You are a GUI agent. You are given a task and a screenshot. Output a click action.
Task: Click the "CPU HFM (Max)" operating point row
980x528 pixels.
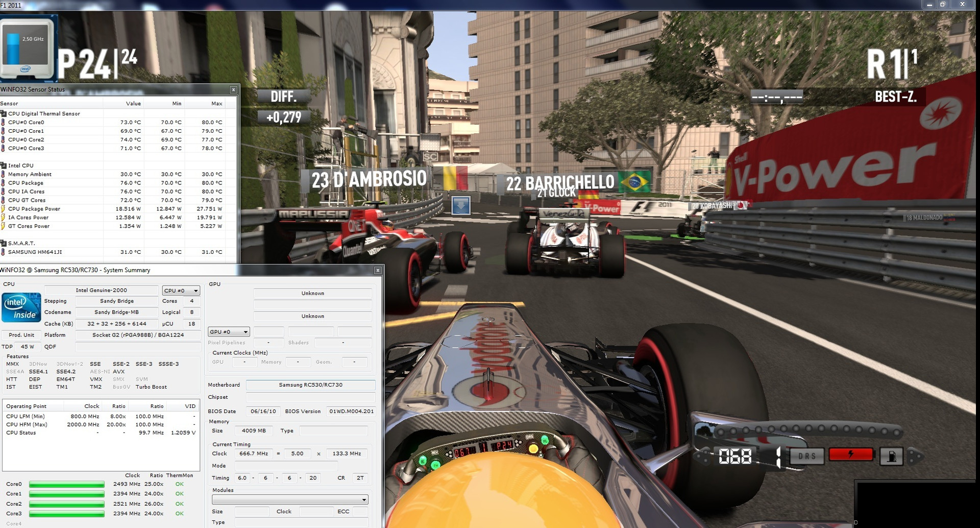(101, 425)
